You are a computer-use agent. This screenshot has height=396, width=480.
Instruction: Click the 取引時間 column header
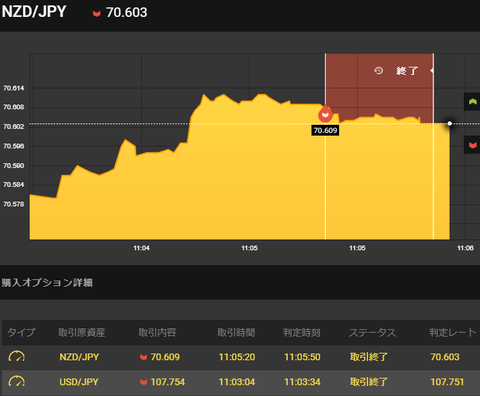[236, 332]
